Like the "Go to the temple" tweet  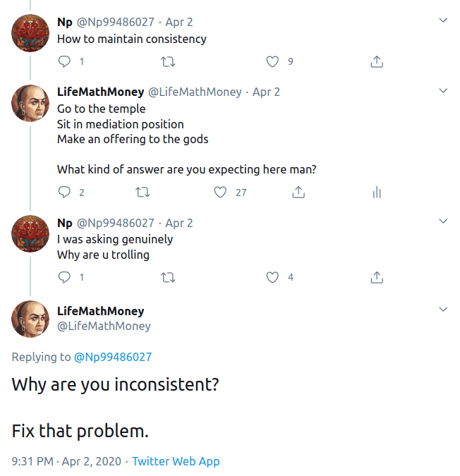pyautogui.click(x=220, y=192)
